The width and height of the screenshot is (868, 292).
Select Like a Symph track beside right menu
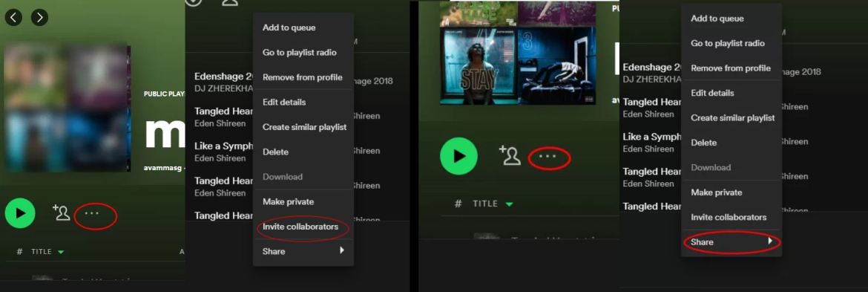pos(652,142)
